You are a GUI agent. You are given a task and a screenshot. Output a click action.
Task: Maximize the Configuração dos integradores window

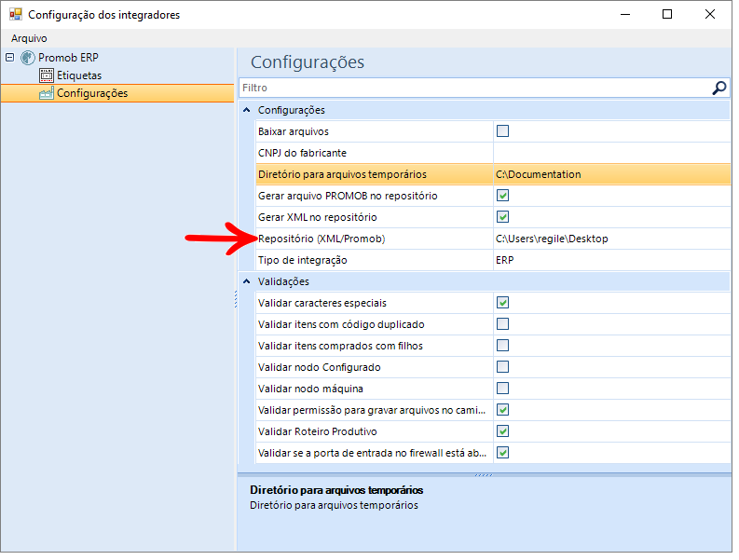click(x=667, y=14)
